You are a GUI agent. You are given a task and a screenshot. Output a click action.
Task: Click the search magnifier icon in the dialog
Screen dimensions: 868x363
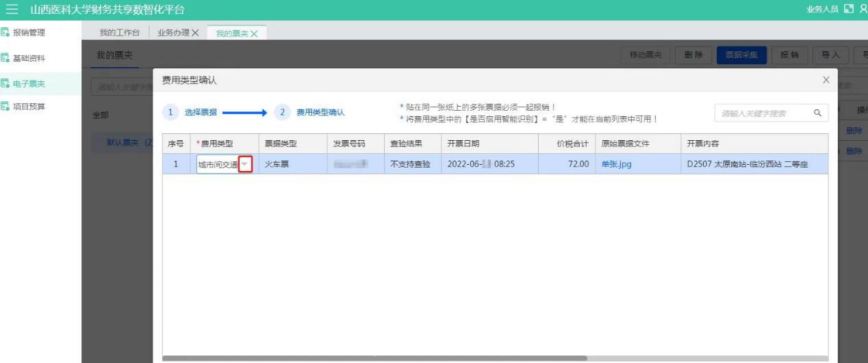click(x=817, y=113)
